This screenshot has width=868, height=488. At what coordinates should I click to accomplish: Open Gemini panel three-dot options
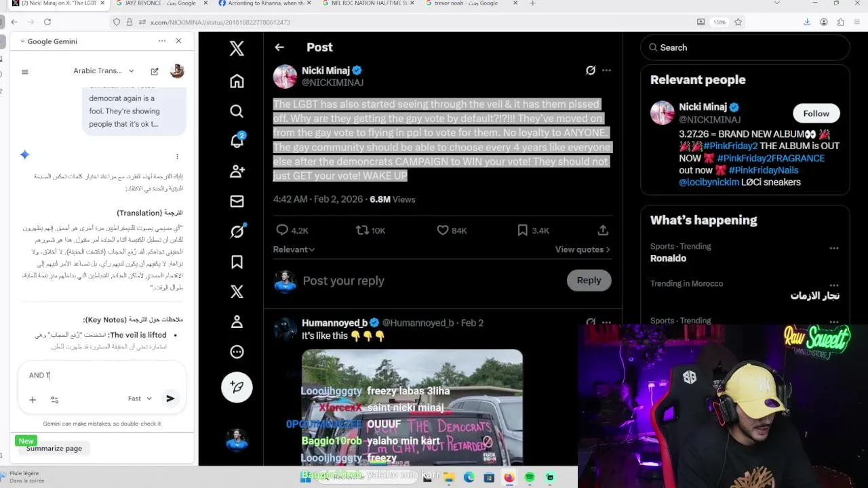tap(162, 41)
